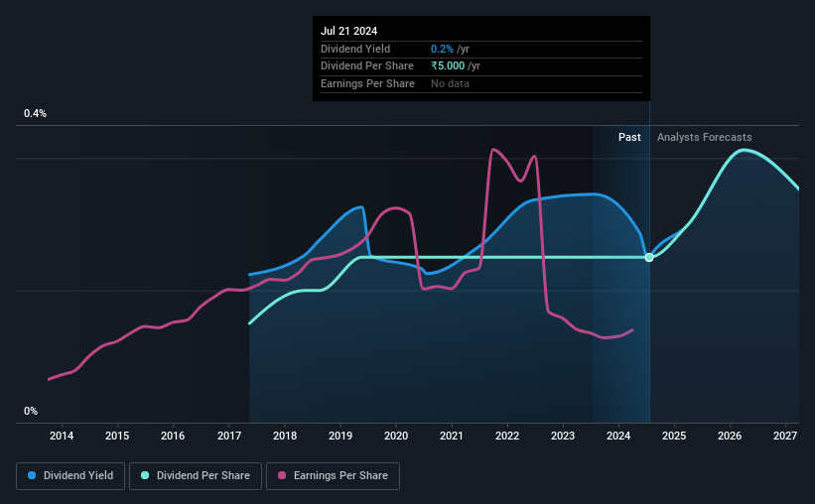Screen dimensions: 815x504
Task: Click the ₹5.000 dividend per share value
Action: [448, 66]
